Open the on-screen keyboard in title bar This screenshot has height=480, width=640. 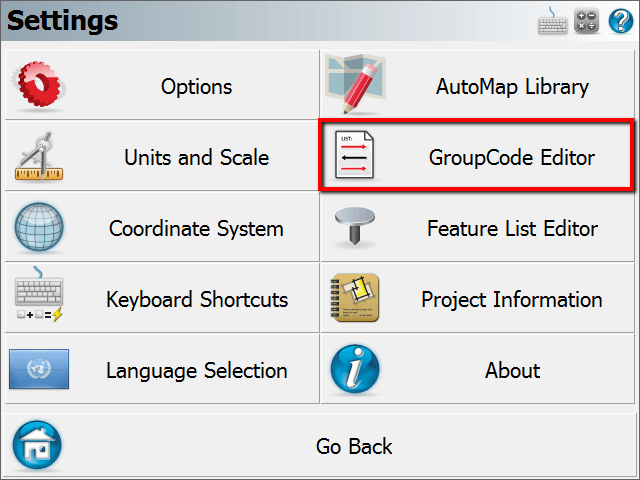pyautogui.click(x=552, y=20)
